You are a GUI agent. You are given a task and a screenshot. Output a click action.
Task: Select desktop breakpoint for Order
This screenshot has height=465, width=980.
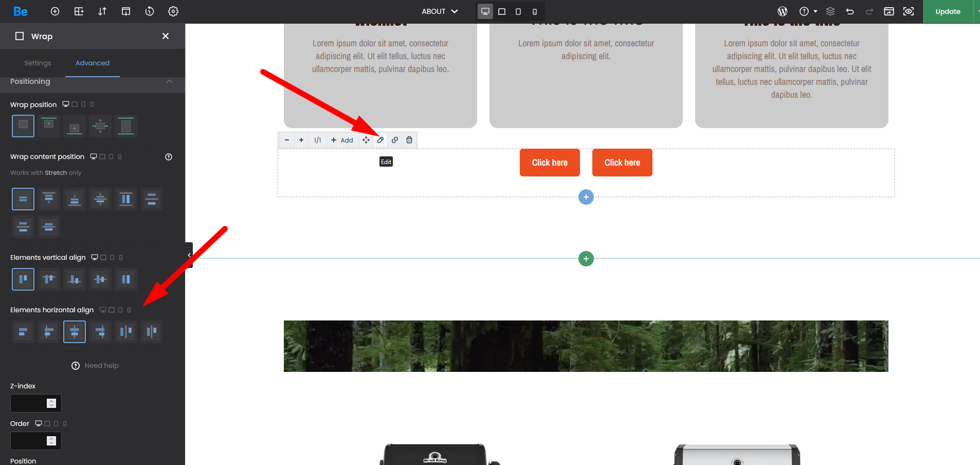point(39,424)
